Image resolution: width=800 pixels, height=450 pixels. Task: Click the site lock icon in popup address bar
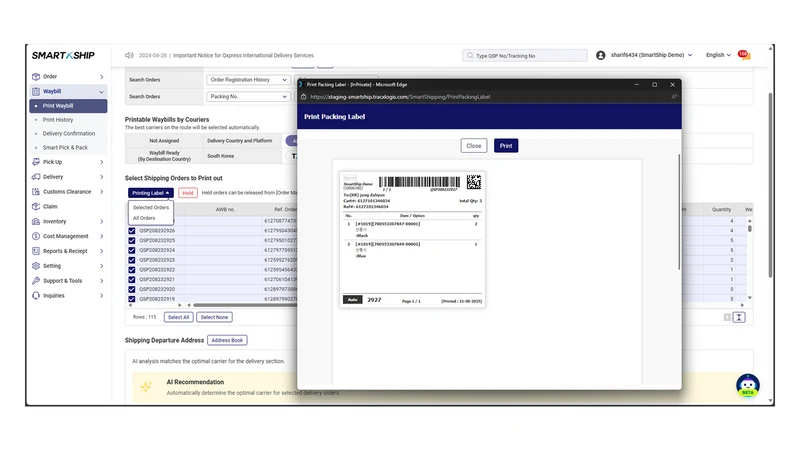click(x=304, y=96)
